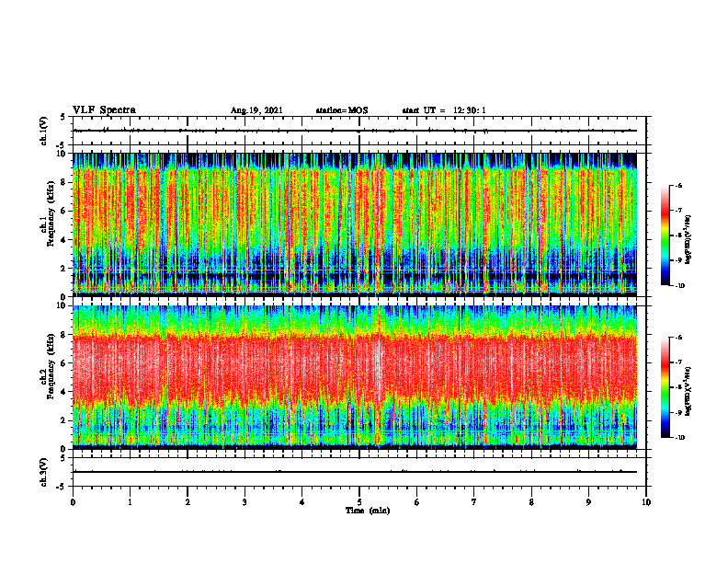Viewport: 728px width, 563px height.
Task: Click the "ch.1(V)" axis label of the top waveform
Action: (x=44, y=131)
